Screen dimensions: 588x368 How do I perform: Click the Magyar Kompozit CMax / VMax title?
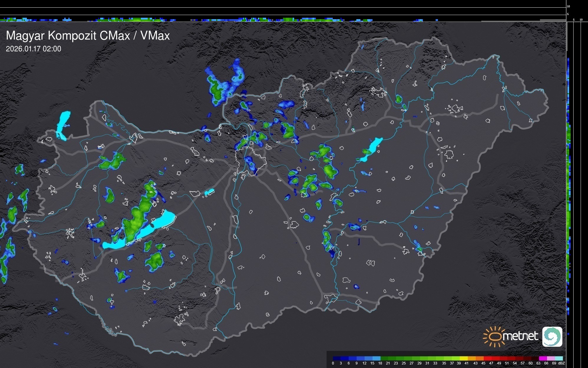pos(88,36)
